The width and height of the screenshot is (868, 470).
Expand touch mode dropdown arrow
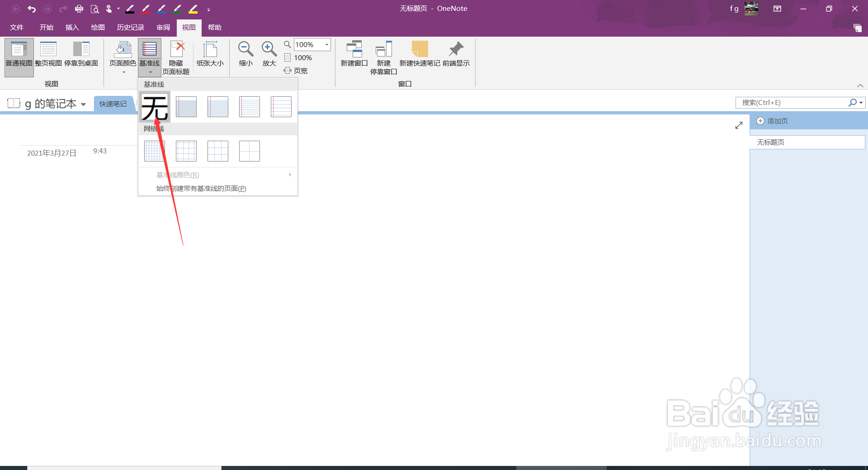coord(118,9)
